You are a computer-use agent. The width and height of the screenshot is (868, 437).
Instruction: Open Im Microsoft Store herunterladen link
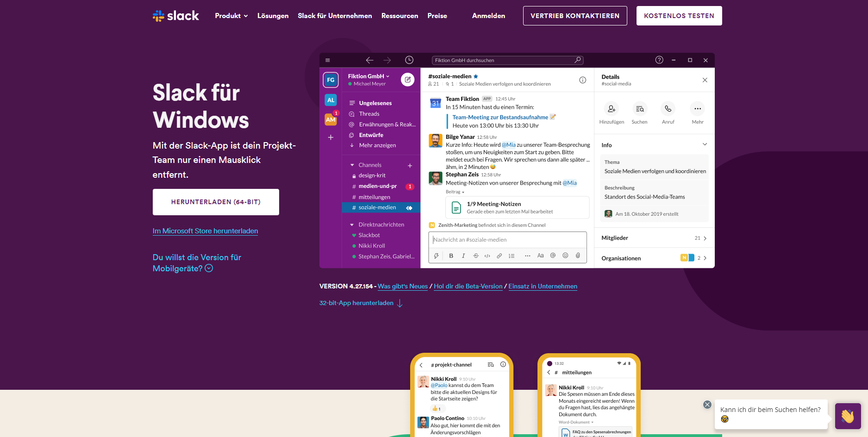pyautogui.click(x=205, y=231)
